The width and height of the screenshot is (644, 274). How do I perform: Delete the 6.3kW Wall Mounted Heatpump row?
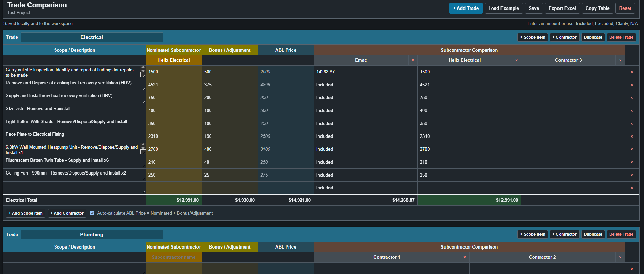632,149
